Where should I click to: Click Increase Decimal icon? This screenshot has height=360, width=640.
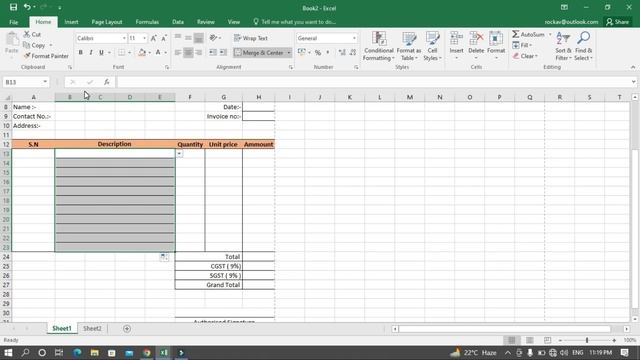click(x=342, y=53)
